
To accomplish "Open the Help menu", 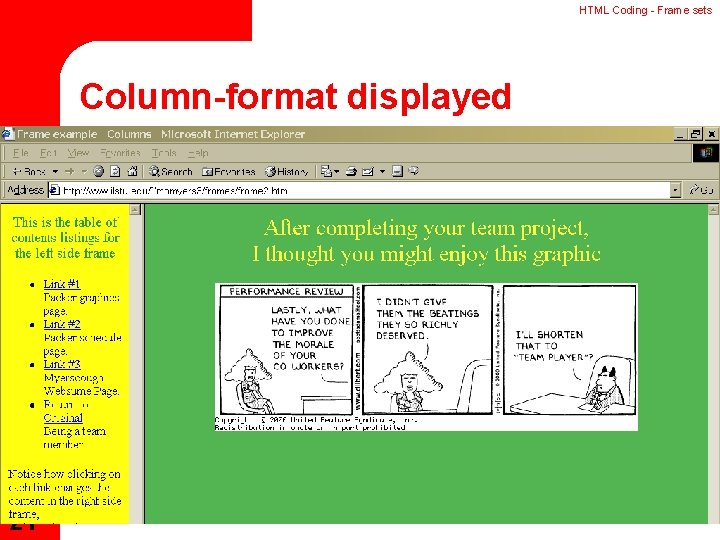I will (198, 153).
